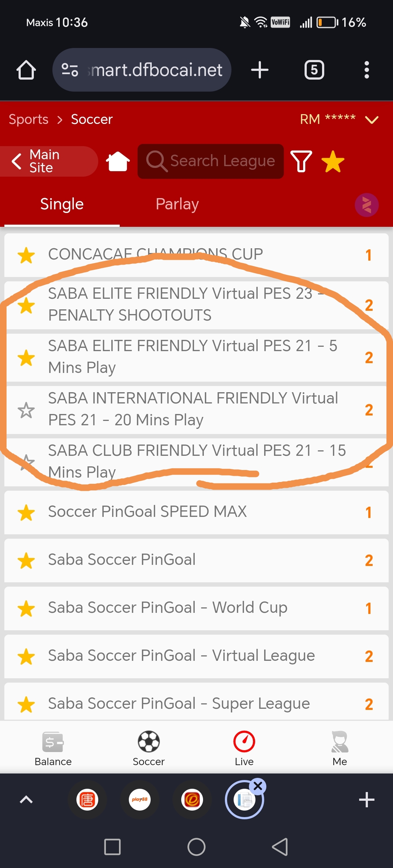Image resolution: width=393 pixels, height=868 pixels.
Task: Go back to Main Site
Action: tap(47, 161)
